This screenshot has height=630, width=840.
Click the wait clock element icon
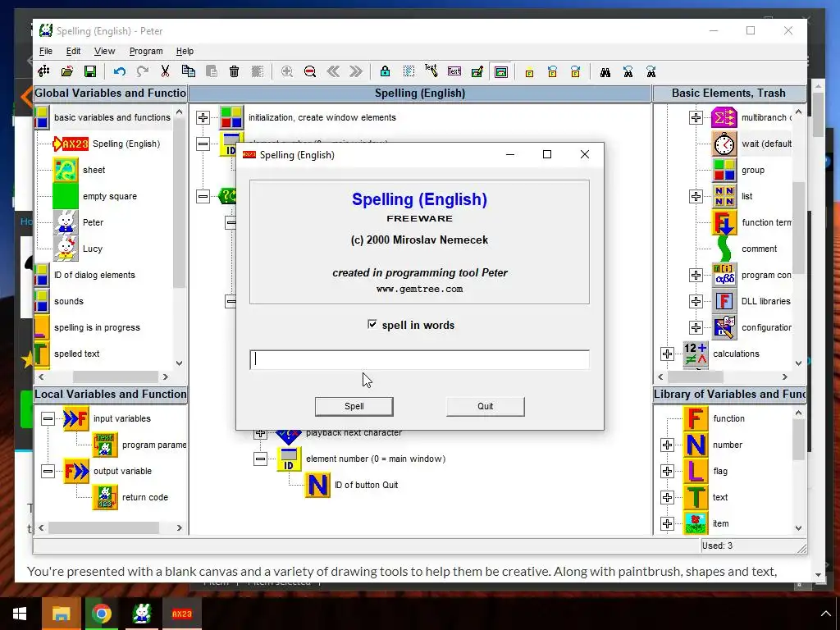pyautogui.click(x=724, y=144)
